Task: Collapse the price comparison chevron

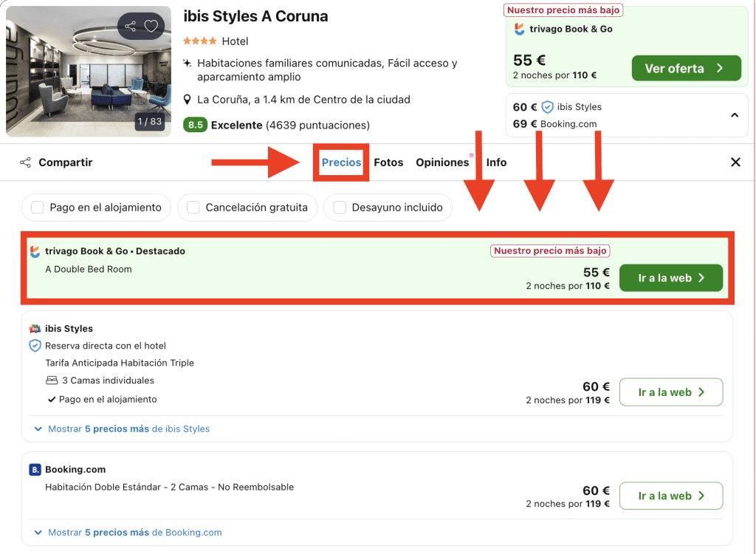Action: tap(735, 115)
